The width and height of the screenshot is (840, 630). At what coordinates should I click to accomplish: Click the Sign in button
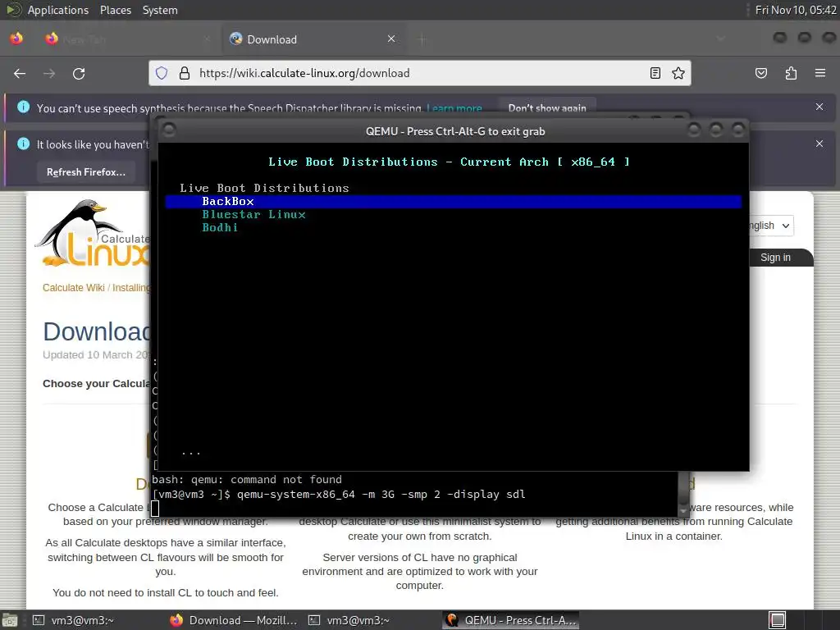click(x=775, y=258)
